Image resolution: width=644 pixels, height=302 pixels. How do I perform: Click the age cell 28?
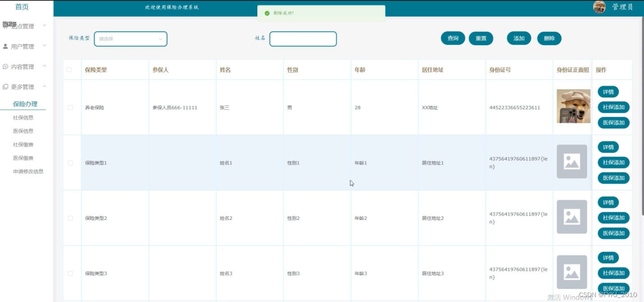pos(357,108)
